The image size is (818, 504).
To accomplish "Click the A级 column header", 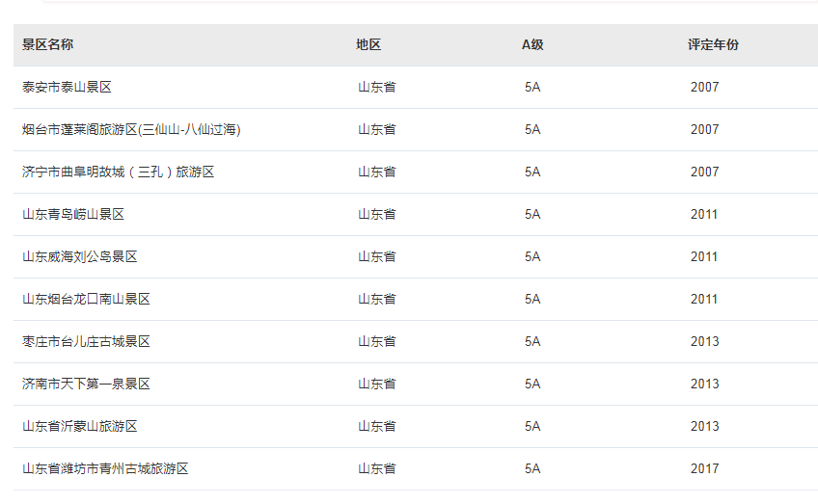I will coord(532,45).
